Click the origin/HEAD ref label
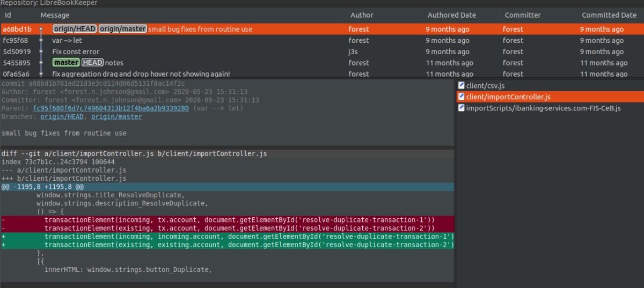The width and height of the screenshot is (644, 288). click(x=75, y=29)
